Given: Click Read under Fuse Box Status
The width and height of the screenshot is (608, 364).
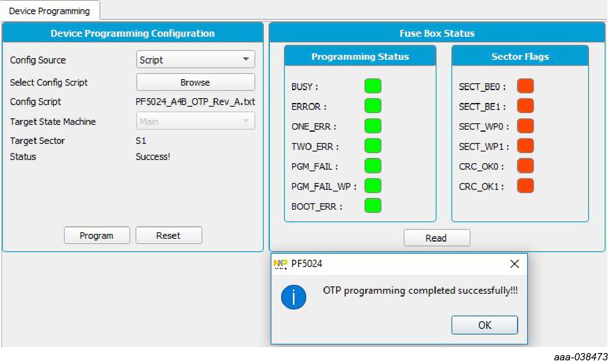Looking at the screenshot, I should [436, 238].
